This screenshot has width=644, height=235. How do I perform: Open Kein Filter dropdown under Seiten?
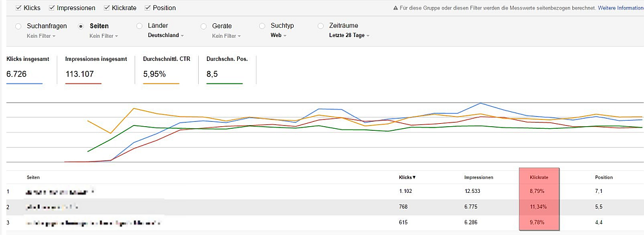(x=104, y=36)
